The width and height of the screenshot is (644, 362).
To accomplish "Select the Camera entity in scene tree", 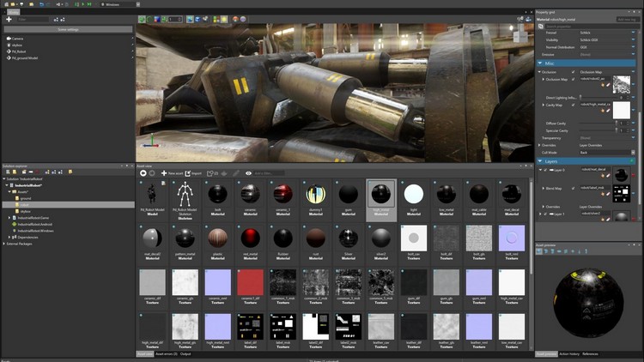I will 17,38.
